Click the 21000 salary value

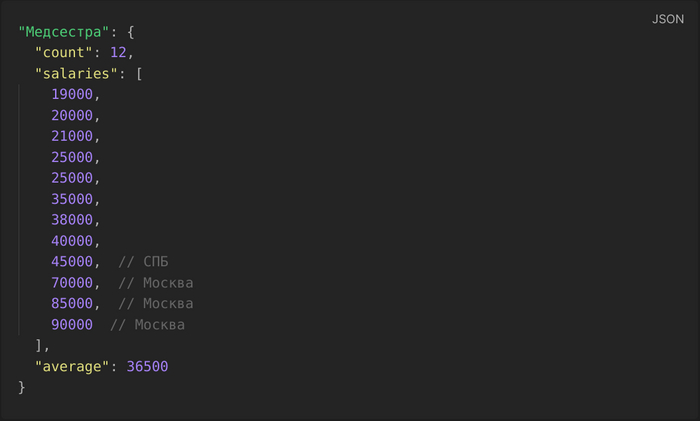click(72, 136)
